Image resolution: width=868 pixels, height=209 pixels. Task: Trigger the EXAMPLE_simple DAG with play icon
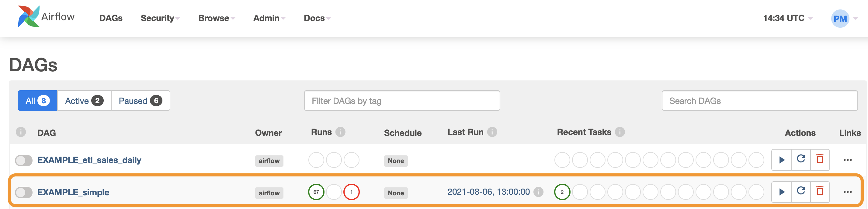(x=782, y=192)
